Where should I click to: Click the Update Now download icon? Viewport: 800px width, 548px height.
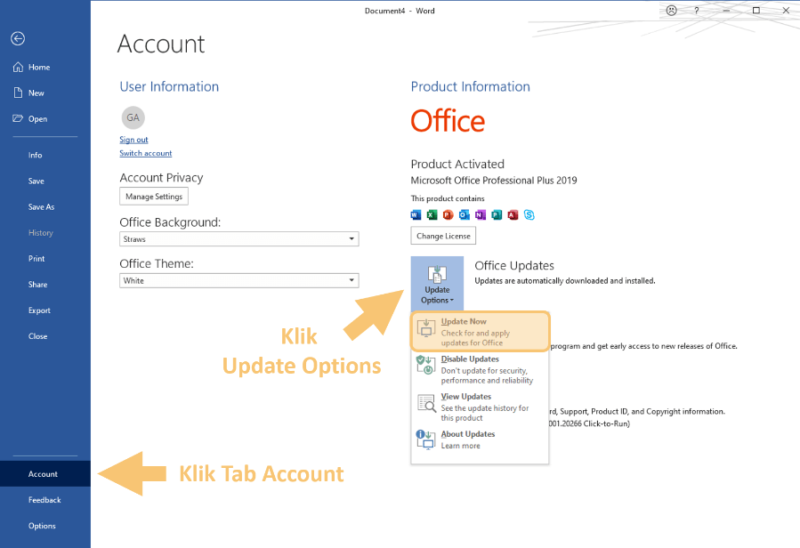426,328
